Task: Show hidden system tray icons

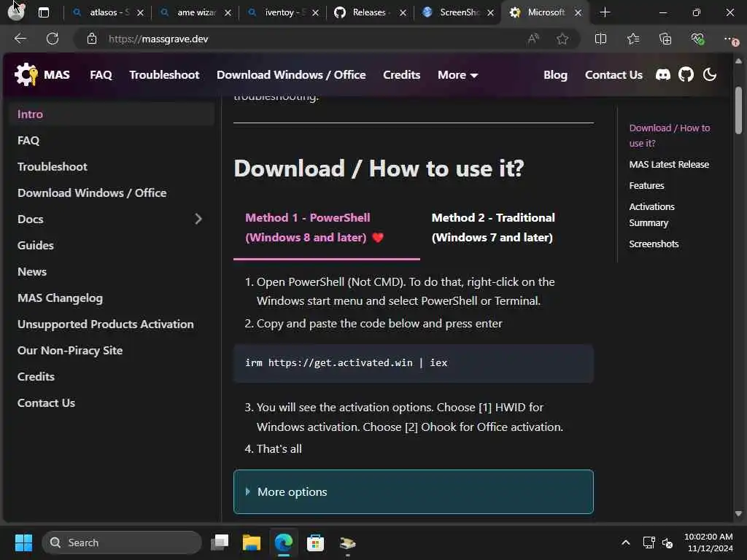Action: [625, 542]
